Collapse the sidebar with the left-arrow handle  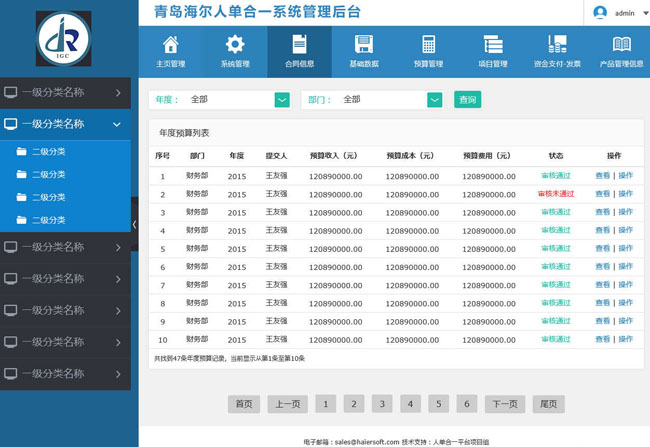pyautogui.click(x=134, y=224)
